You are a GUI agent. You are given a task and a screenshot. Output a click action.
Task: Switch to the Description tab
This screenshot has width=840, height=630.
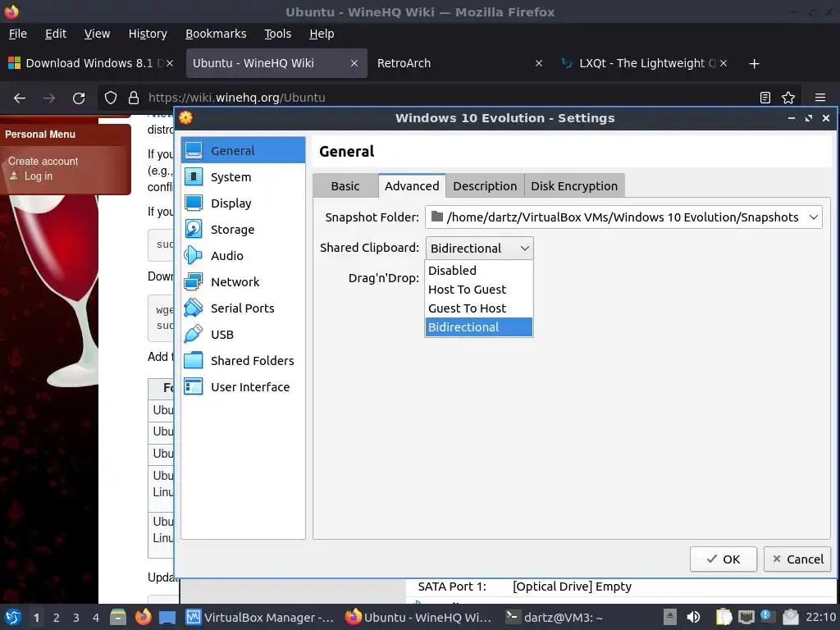click(485, 186)
